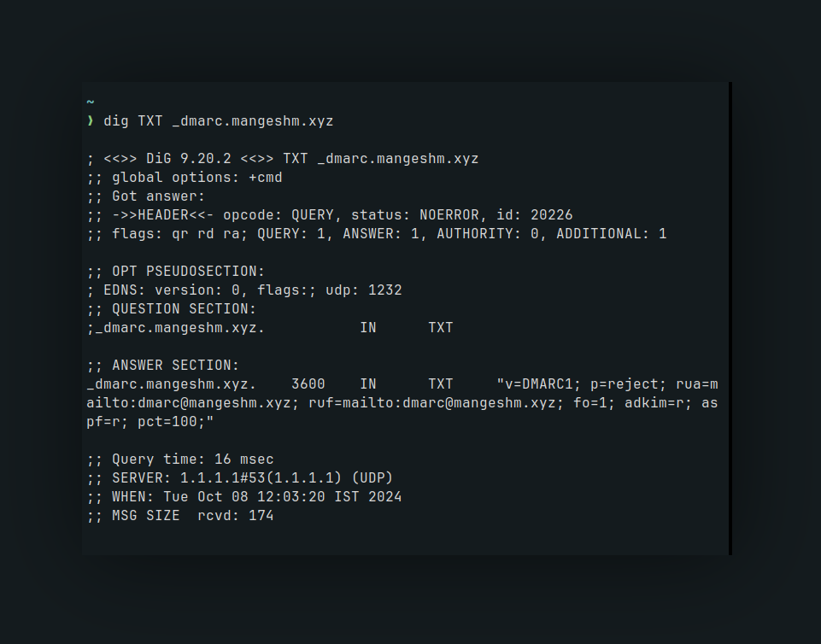This screenshot has width=821, height=644.
Task: Click the QUESTION SECTION heading
Action: pos(172,309)
